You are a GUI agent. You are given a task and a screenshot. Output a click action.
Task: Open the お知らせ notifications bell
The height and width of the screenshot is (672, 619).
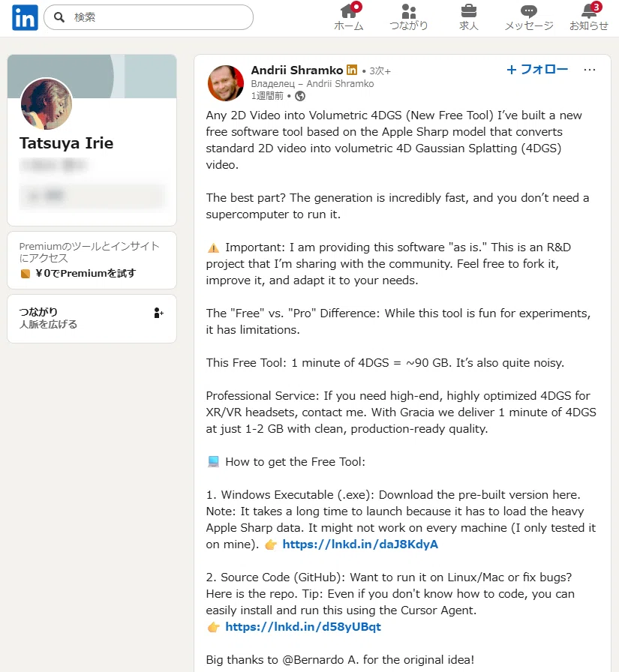point(590,10)
